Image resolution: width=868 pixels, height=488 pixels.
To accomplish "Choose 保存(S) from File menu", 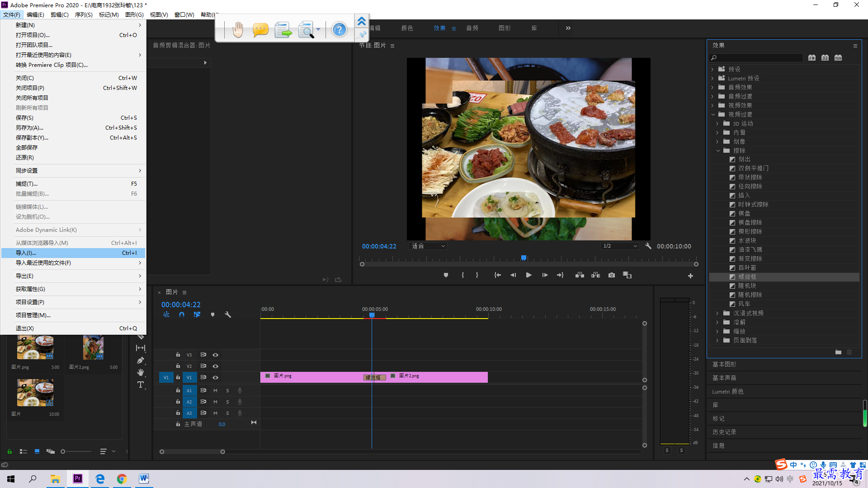I will [73, 118].
